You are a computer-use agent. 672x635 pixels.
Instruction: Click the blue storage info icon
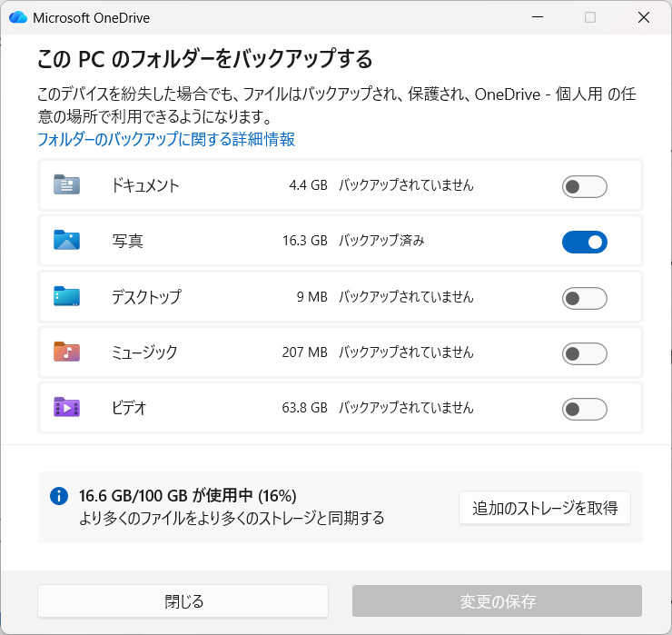pyautogui.click(x=59, y=496)
